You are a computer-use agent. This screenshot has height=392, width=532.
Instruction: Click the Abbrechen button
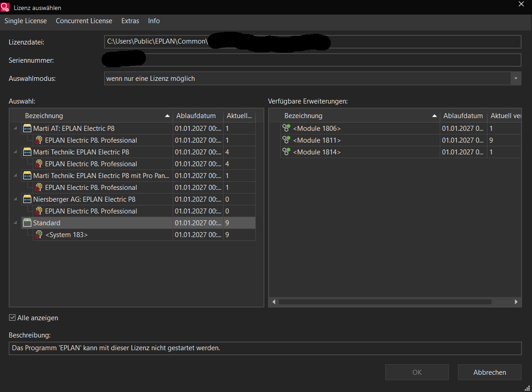pyautogui.click(x=490, y=372)
